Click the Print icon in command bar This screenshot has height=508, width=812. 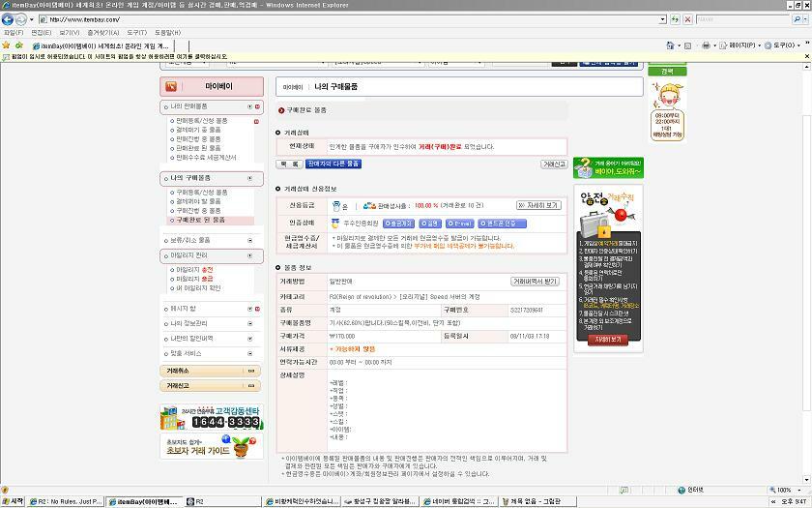click(x=706, y=45)
